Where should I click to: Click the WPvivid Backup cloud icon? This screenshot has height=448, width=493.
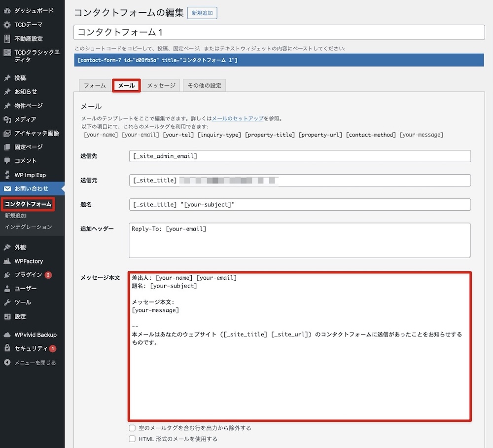click(x=7, y=335)
